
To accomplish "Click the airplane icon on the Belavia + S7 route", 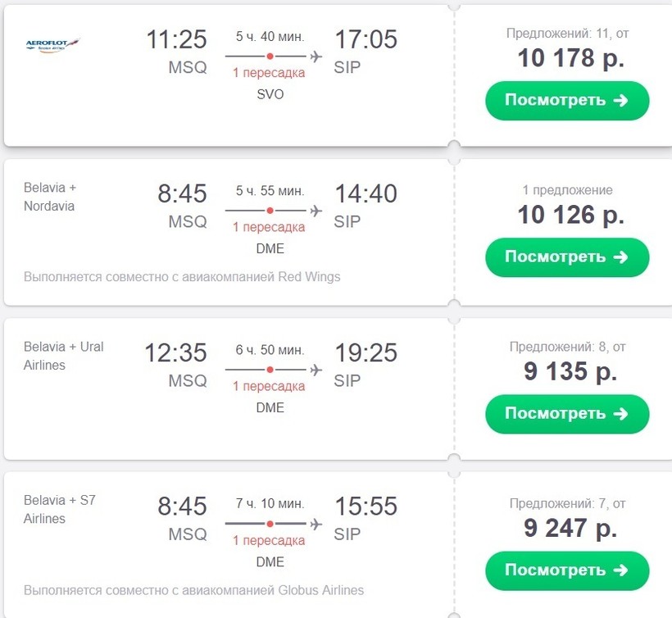I will pyautogui.click(x=316, y=523).
